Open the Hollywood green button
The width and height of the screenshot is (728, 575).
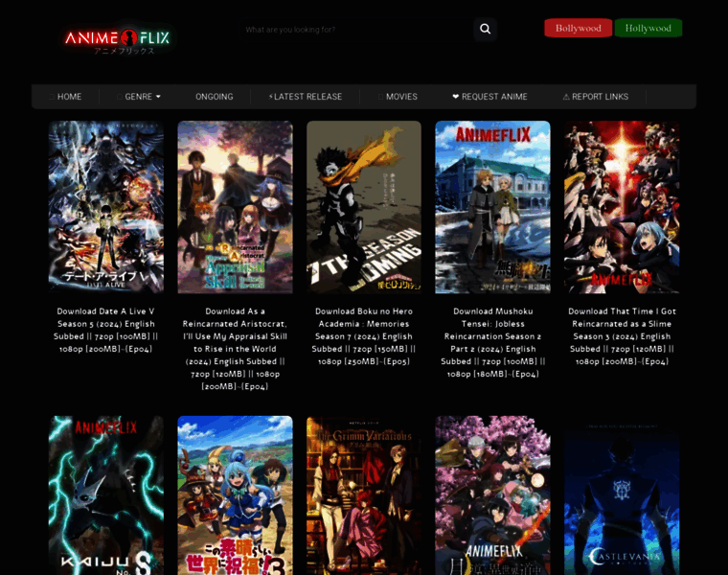(648, 28)
